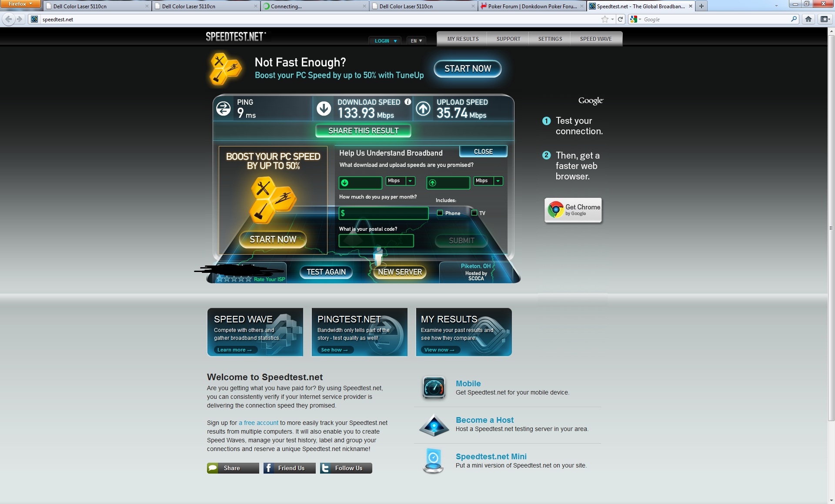Open the MY RESULTS nav tab
This screenshot has height=504, width=835.
pyautogui.click(x=463, y=39)
